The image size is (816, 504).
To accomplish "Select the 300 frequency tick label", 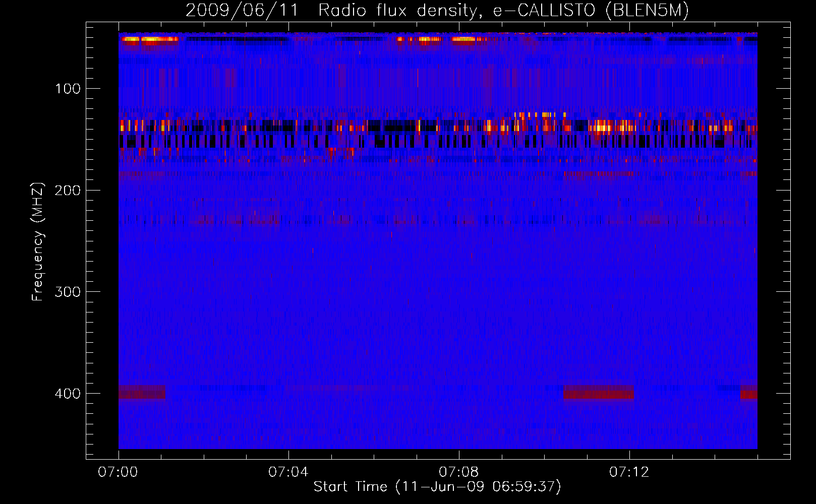I will 68,292.
